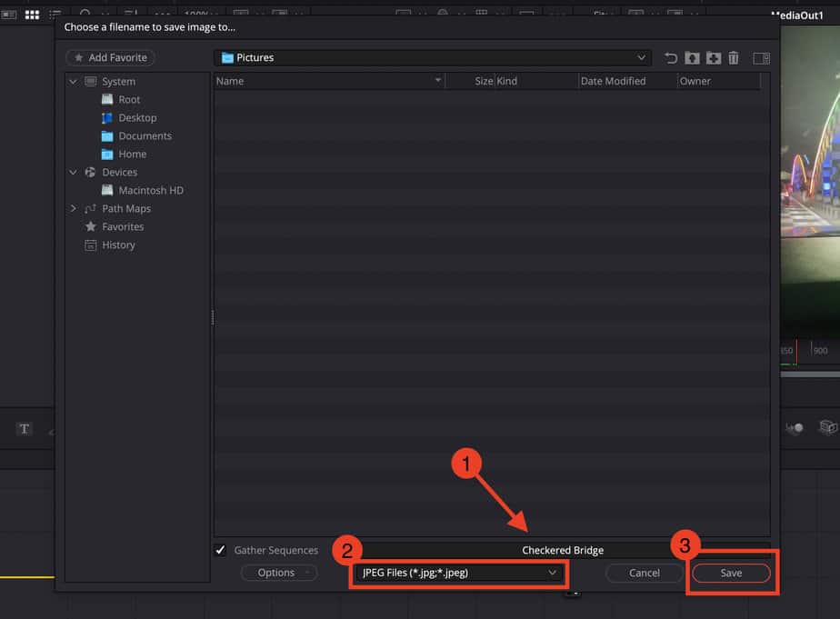Viewport: 840px width, 619px height.
Task: Click the System label in tree
Action: point(118,82)
